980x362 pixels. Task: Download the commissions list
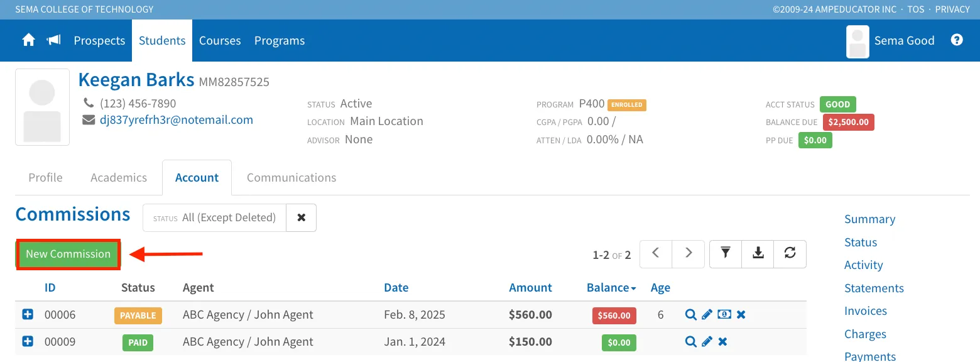758,253
